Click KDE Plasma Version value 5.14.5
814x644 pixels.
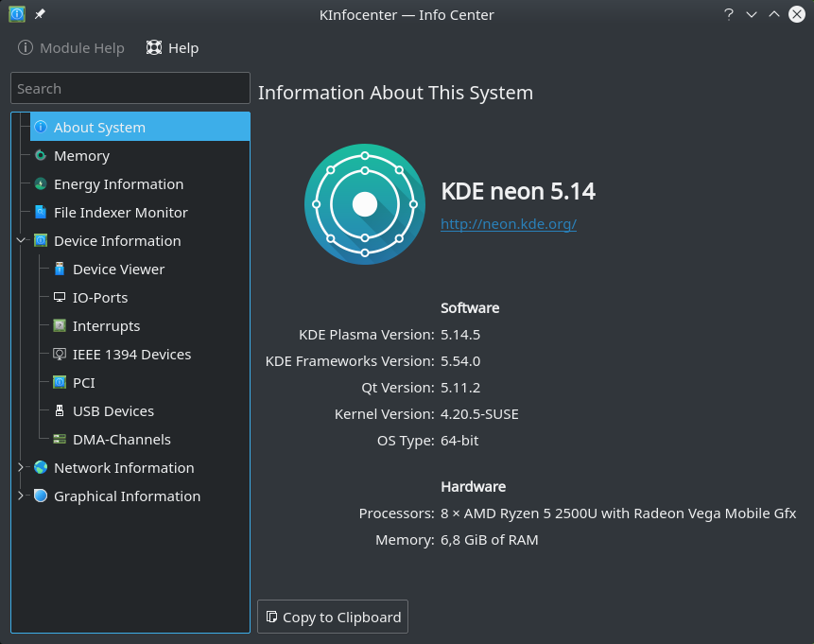pos(460,335)
